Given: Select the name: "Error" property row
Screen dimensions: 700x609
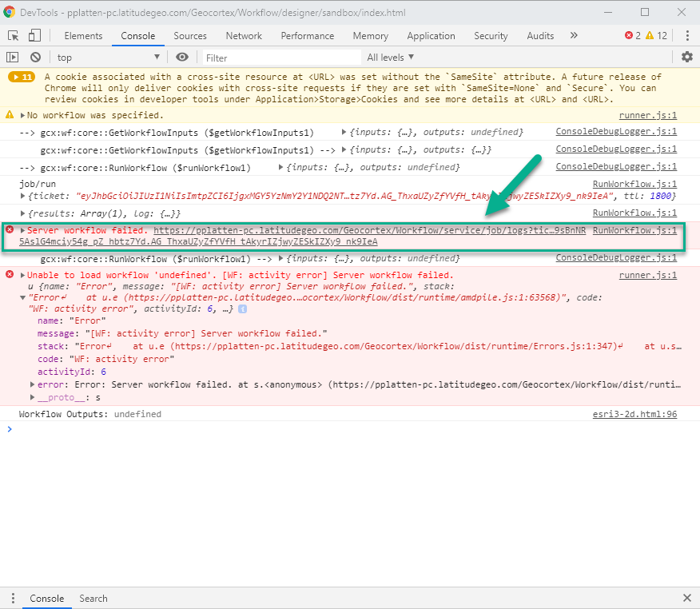Looking at the screenshot, I should (x=71, y=320).
